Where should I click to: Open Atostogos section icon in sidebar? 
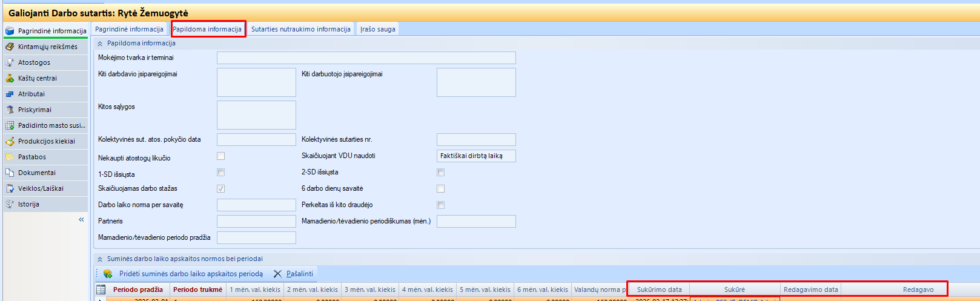tap(10, 62)
